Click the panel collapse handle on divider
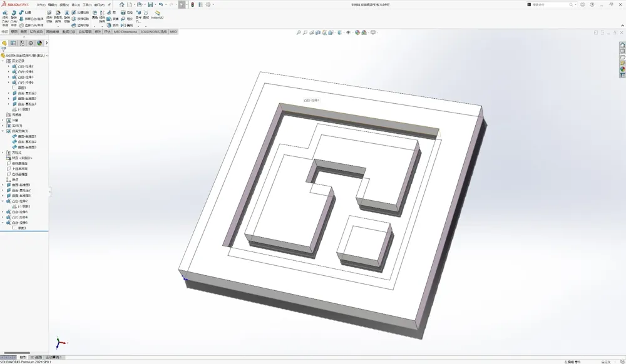 (49, 192)
